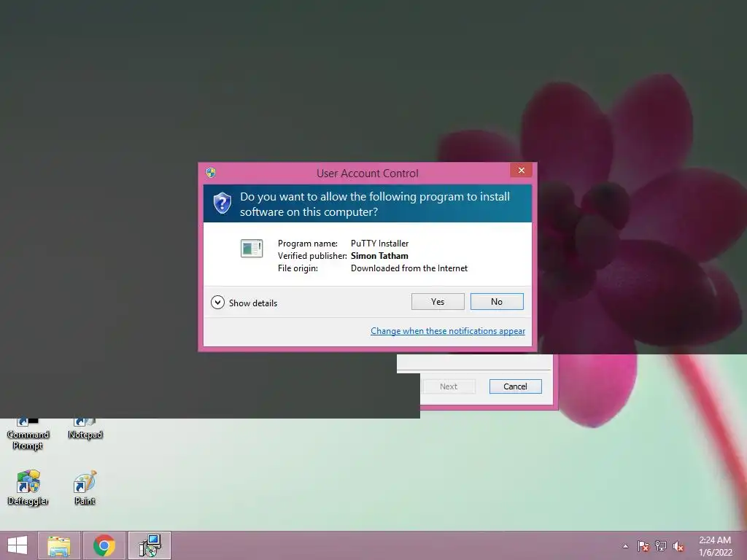Select the installer taskbar icon
The height and width of the screenshot is (560, 747).
coord(150,545)
